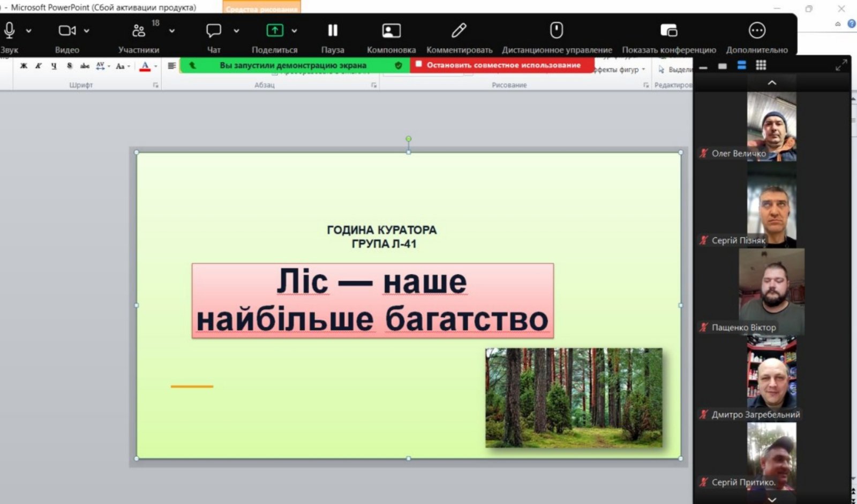Click Выделить select button in ribbon
This screenshot has width=857, height=504.
tap(675, 70)
